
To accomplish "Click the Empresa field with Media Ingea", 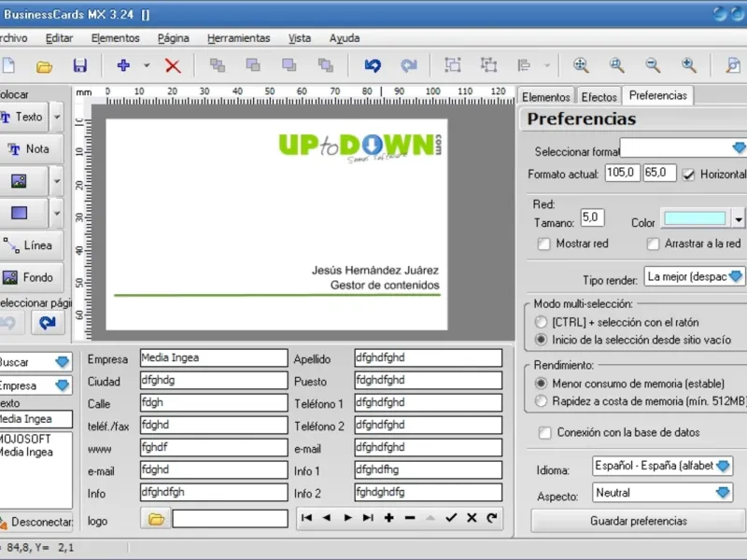I will point(214,357).
